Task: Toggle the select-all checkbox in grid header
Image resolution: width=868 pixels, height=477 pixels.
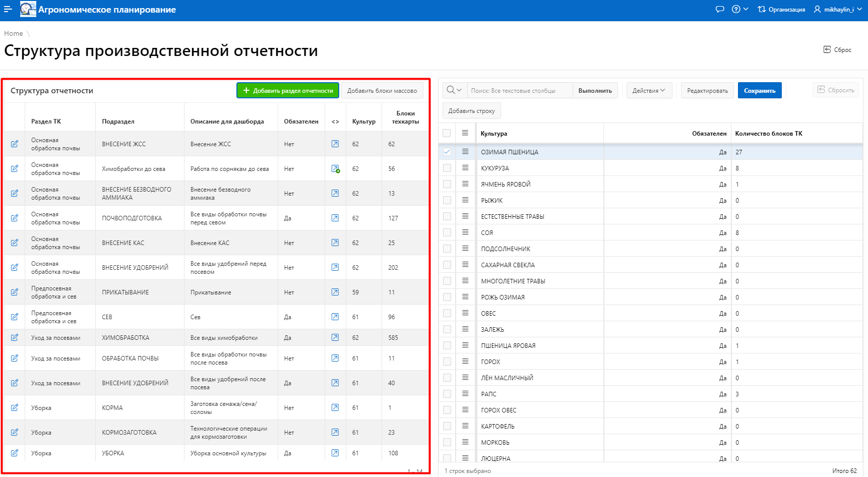Action: coord(447,133)
